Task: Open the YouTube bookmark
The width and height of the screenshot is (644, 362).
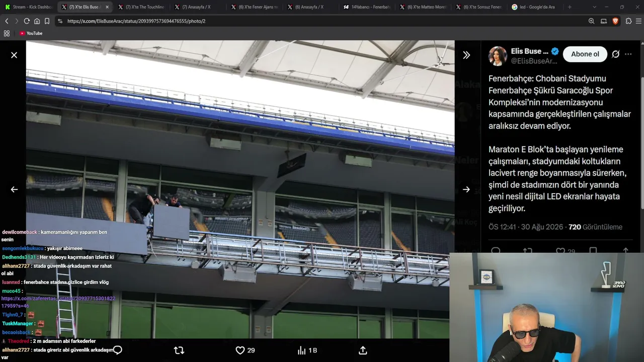Action: (x=31, y=33)
